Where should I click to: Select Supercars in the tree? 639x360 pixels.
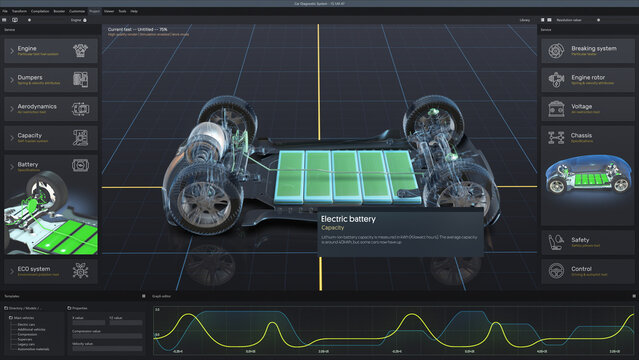[x=25, y=339]
